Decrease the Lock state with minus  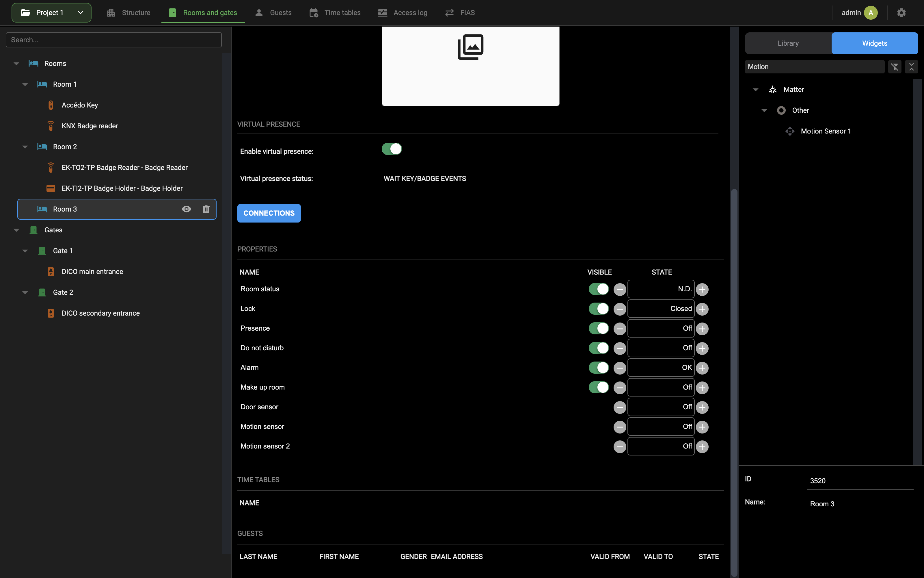click(620, 309)
